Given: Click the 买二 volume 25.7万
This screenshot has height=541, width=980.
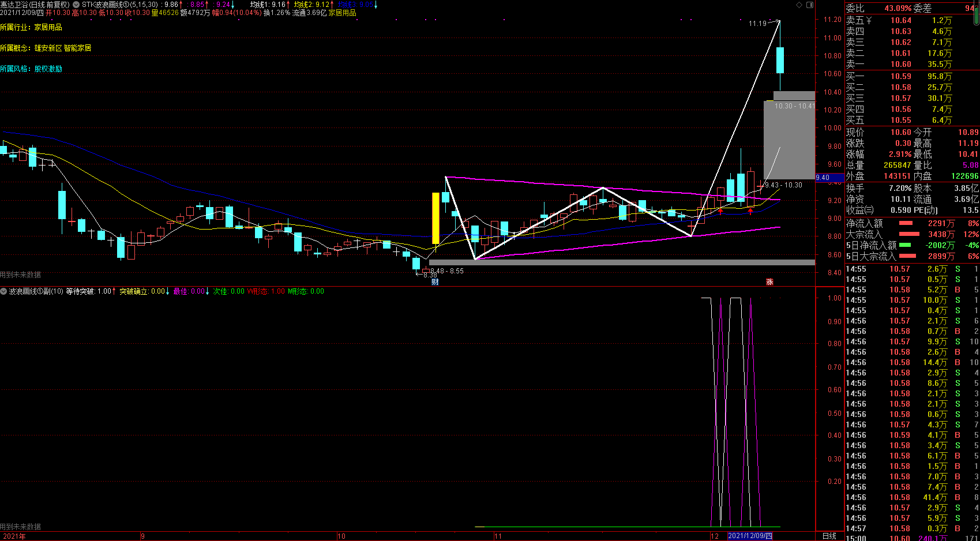Looking at the screenshot, I should (940, 88).
